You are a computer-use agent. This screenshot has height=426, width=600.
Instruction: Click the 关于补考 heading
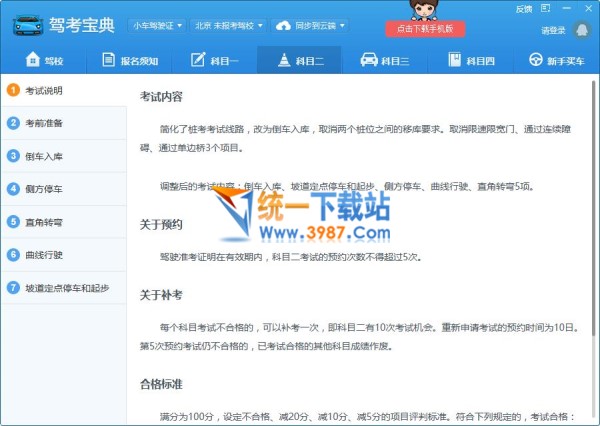pyautogui.click(x=161, y=295)
